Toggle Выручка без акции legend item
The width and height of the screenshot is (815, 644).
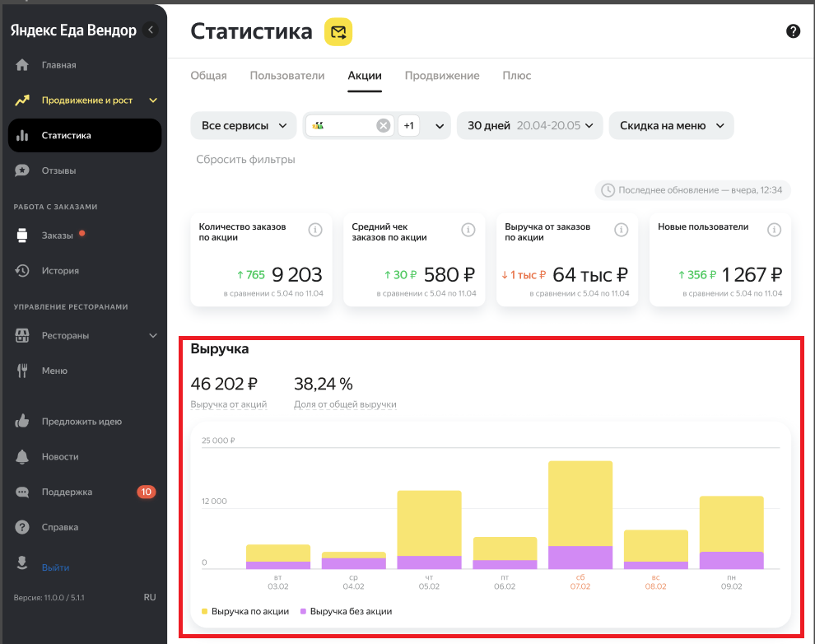tap(345, 612)
